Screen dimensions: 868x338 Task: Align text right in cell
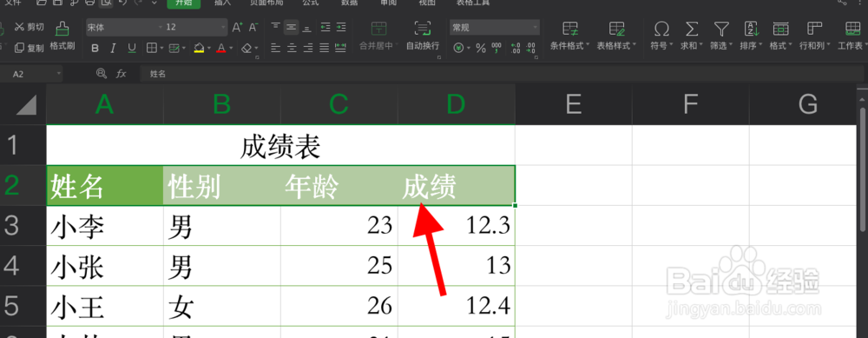(308, 48)
